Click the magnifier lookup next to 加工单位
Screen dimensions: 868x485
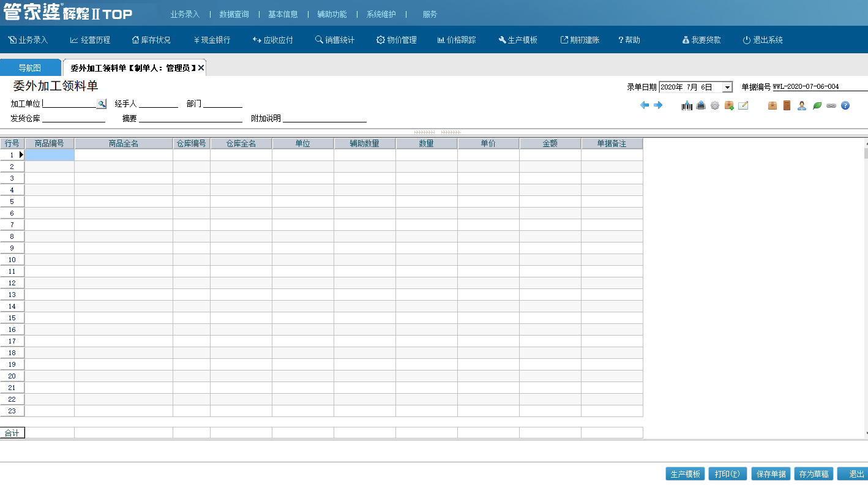click(x=102, y=103)
